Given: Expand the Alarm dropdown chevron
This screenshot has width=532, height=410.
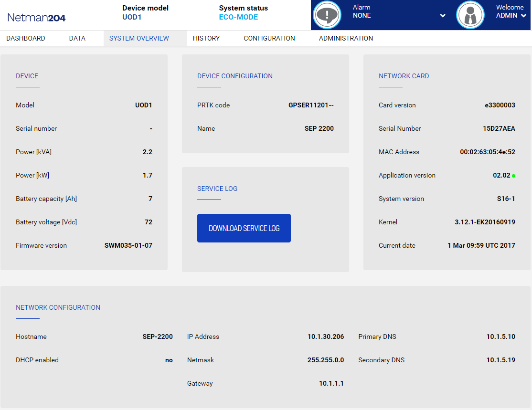Looking at the screenshot, I should (x=443, y=16).
